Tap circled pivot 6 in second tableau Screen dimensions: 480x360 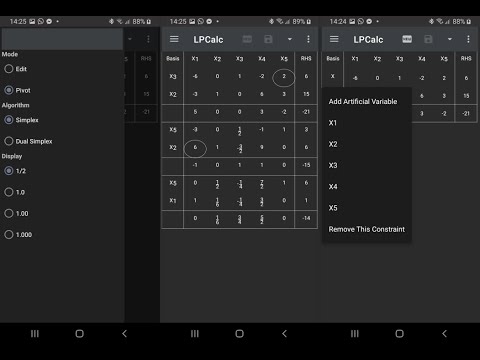click(x=195, y=148)
